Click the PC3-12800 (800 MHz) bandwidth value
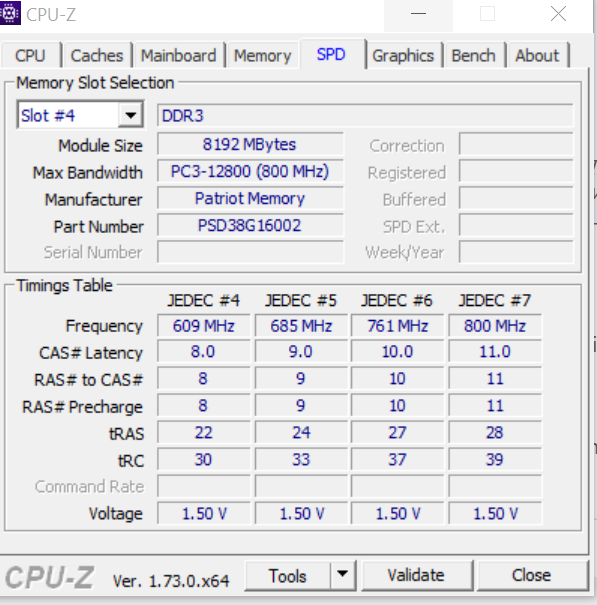597x605 pixels. coord(250,171)
